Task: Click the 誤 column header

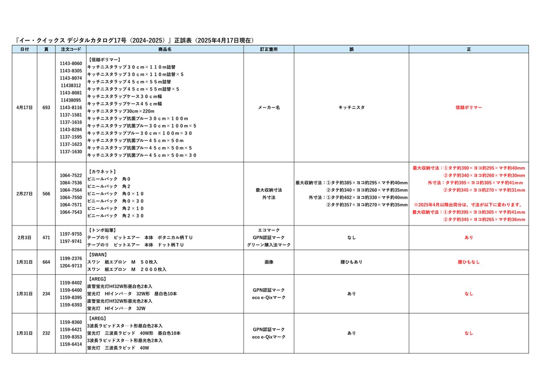Action: point(351,49)
